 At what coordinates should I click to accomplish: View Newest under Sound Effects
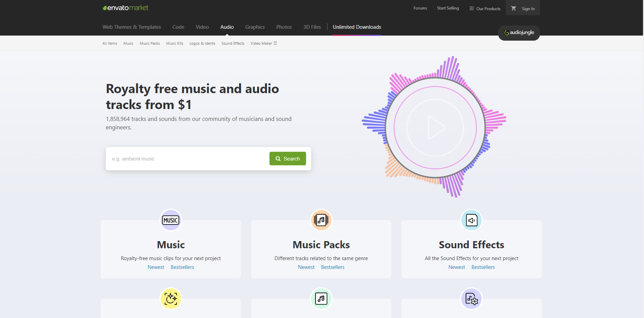(457, 267)
